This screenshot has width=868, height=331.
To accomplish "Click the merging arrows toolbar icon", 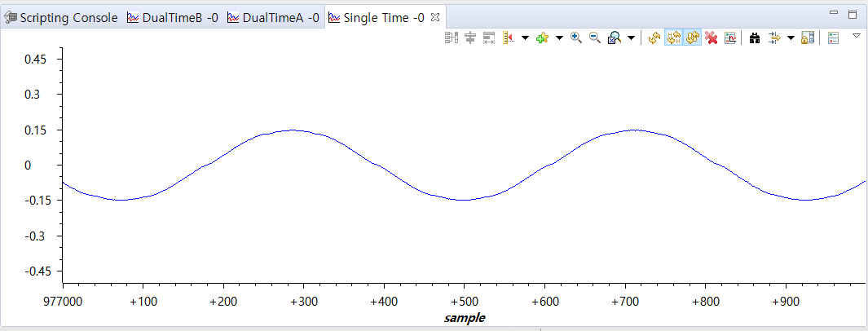I will pos(774,38).
